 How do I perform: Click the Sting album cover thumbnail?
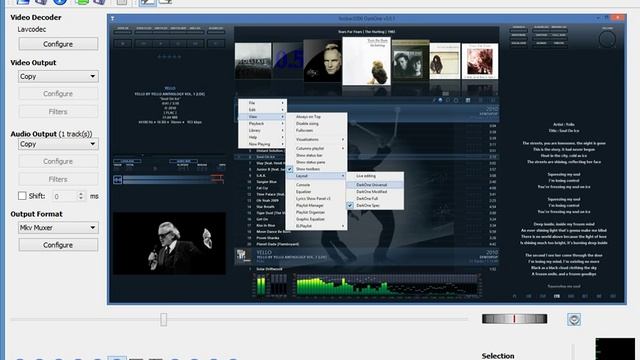(x=322, y=61)
